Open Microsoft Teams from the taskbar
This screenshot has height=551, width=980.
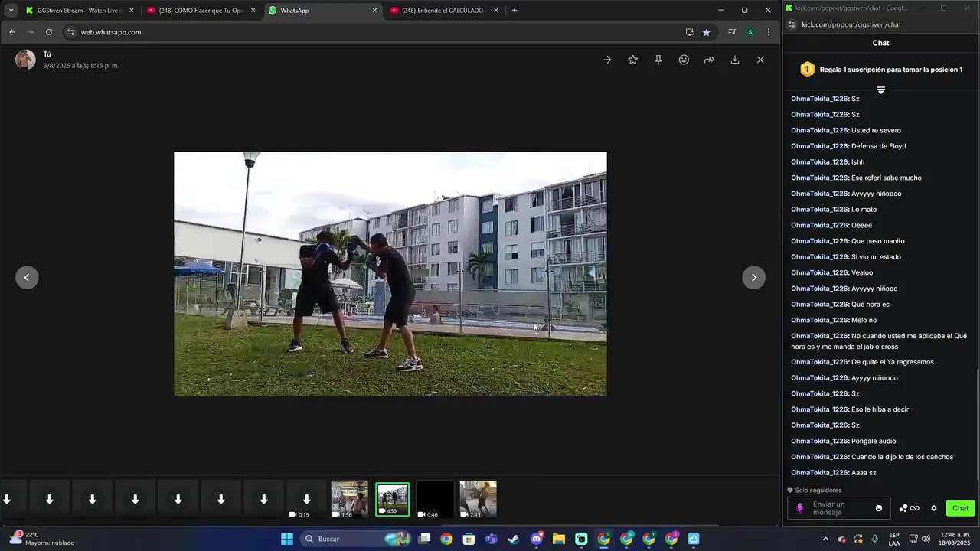(491, 539)
